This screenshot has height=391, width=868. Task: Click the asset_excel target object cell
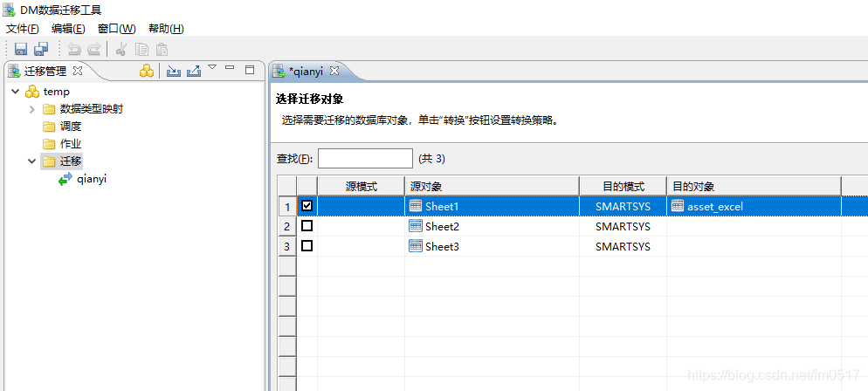click(x=754, y=206)
